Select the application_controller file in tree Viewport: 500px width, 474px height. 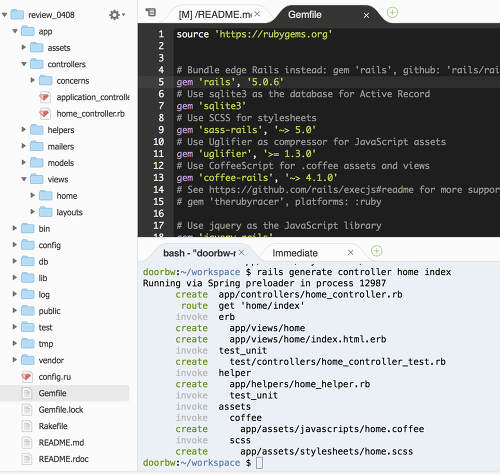click(x=93, y=97)
